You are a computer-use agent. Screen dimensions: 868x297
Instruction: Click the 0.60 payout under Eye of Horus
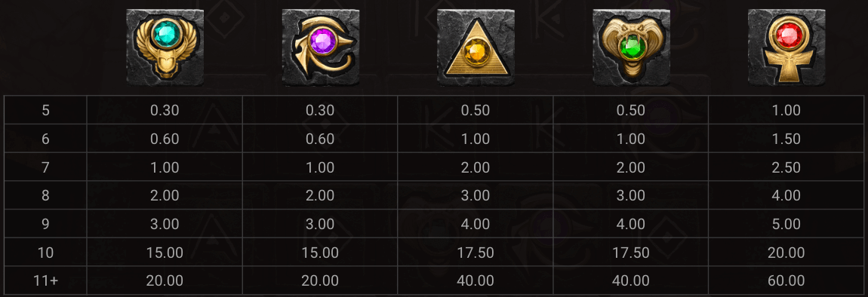click(320, 138)
